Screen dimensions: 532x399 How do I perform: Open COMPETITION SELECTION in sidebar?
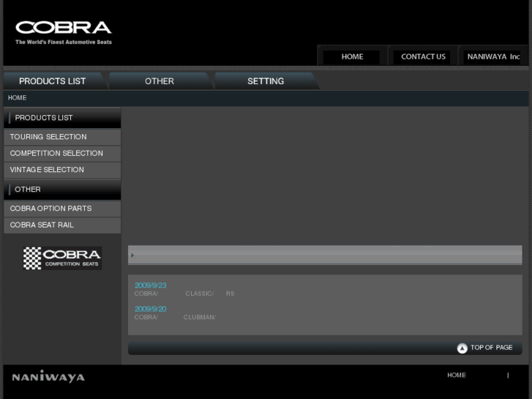tap(62, 154)
